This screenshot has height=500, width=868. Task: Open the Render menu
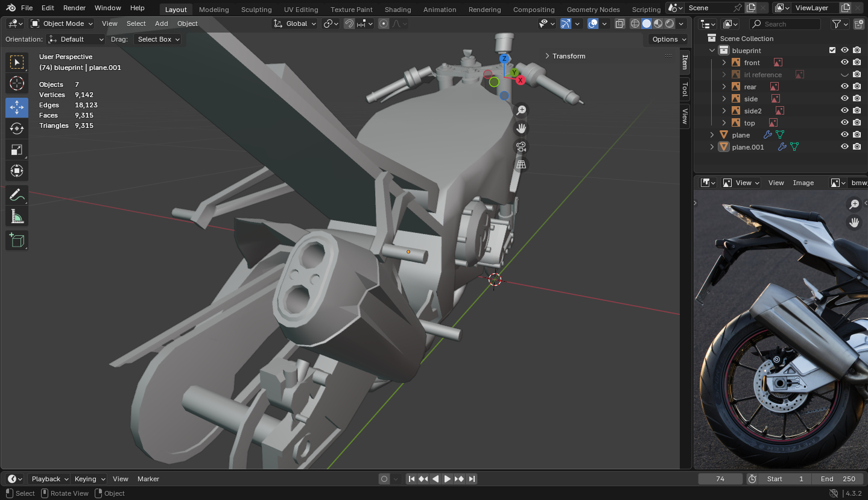[x=74, y=8]
